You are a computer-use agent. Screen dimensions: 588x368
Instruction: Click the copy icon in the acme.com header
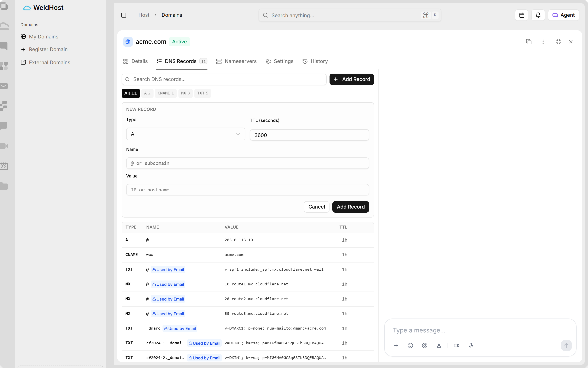tap(529, 42)
